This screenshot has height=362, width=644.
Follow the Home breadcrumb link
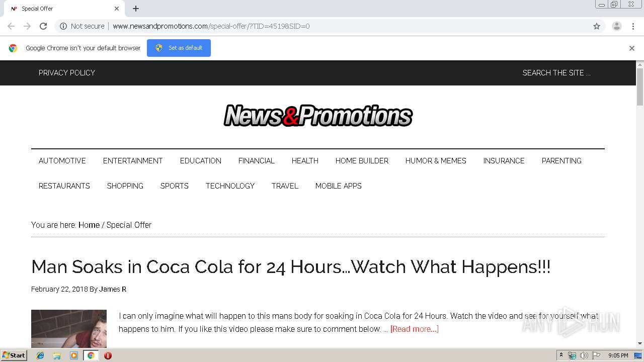[x=89, y=225]
